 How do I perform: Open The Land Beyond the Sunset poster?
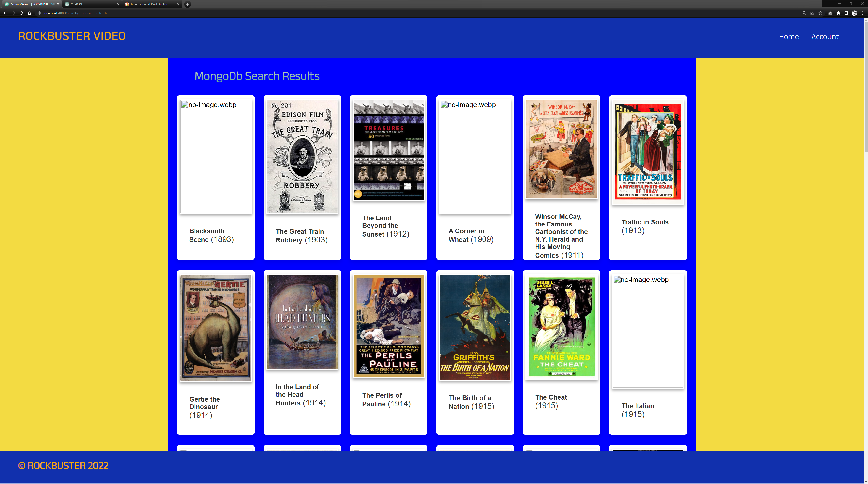coord(388,150)
